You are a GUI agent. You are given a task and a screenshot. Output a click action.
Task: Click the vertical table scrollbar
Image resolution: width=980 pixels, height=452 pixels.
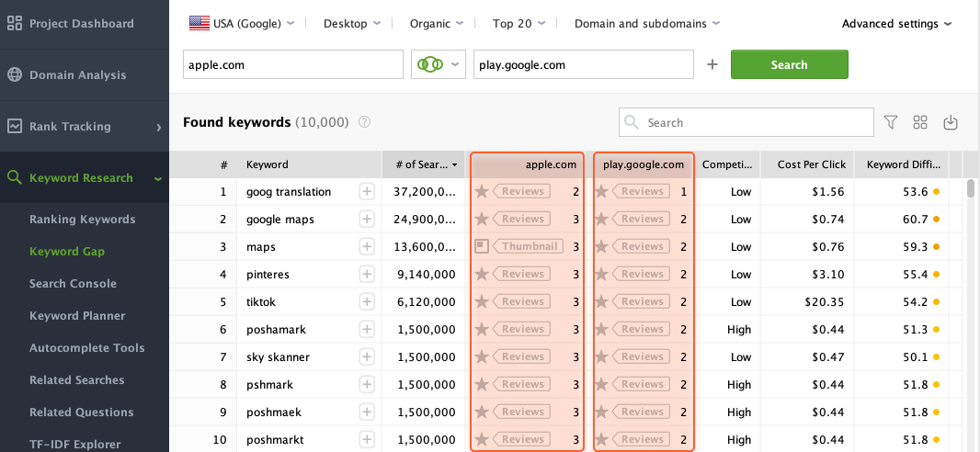(971, 188)
